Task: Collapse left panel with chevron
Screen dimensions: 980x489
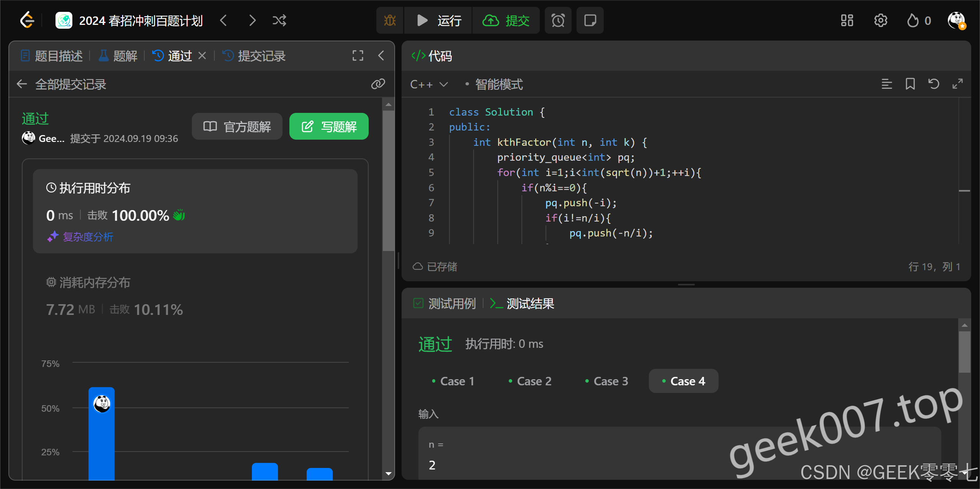Action: 381,56
